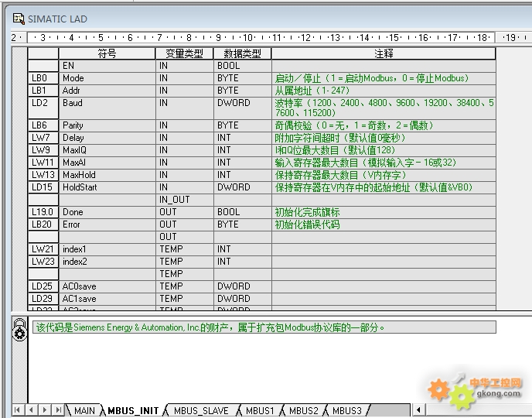Click the Siemens Energy & Automation code comment
The width and height of the screenshot is (532, 418).
coord(264,327)
